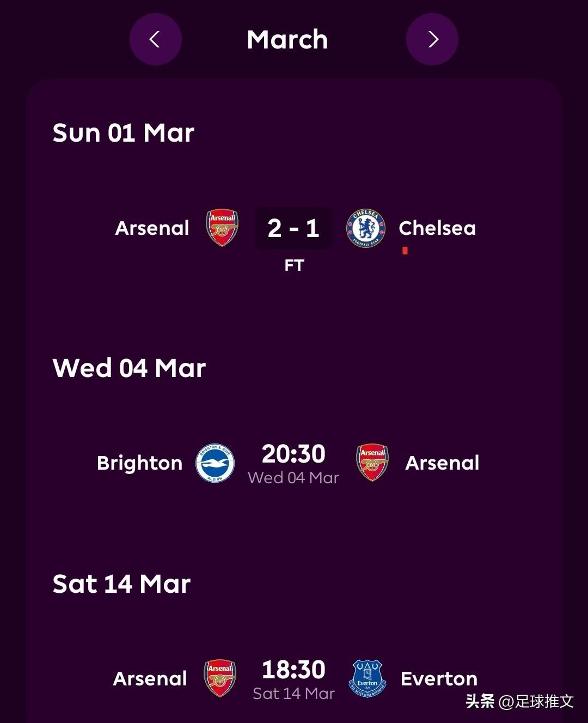This screenshot has width=588, height=723.
Task: Go to previous month with left arrow
Action: (x=155, y=39)
